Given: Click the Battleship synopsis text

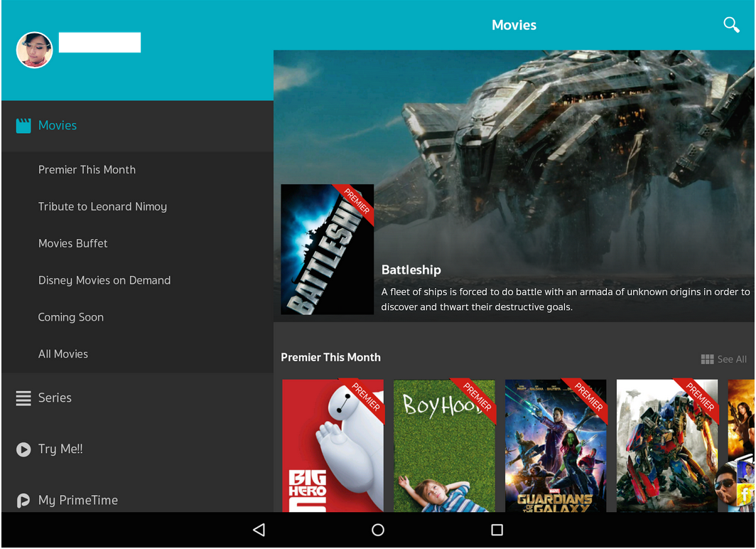Looking at the screenshot, I should [x=566, y=299].
